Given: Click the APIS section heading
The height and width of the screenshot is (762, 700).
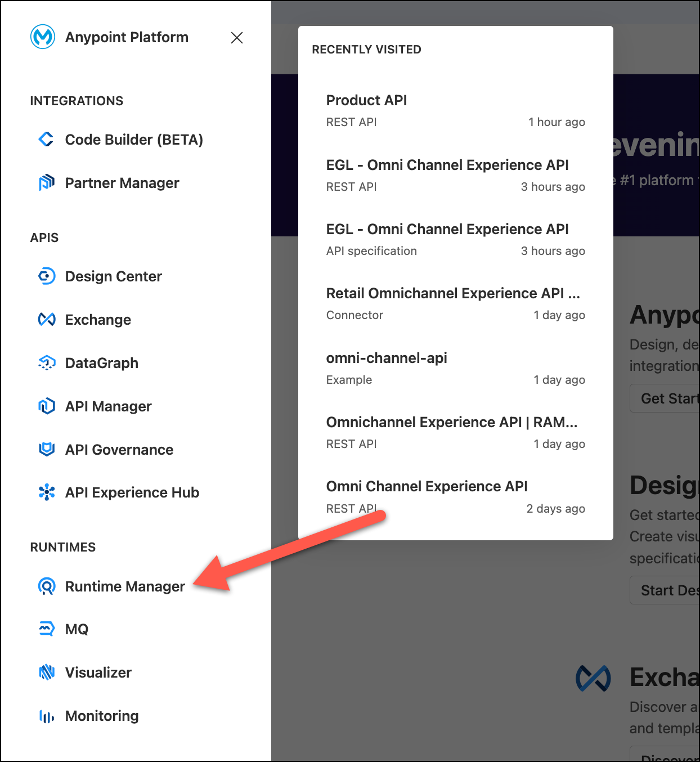Looking at the screenshot, I should (x=44, y=237).
